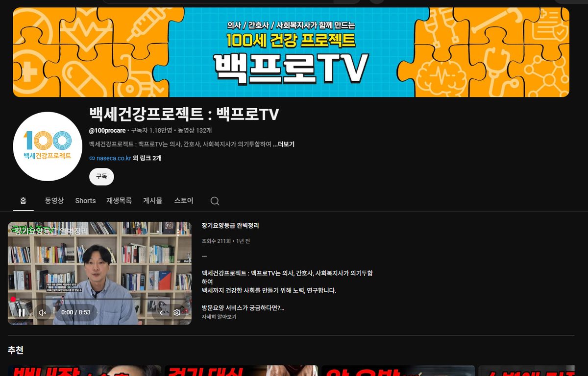Open video title 장기요양등급 완벽정리
This screenshot has width=588, height=376.
[230, 226]
